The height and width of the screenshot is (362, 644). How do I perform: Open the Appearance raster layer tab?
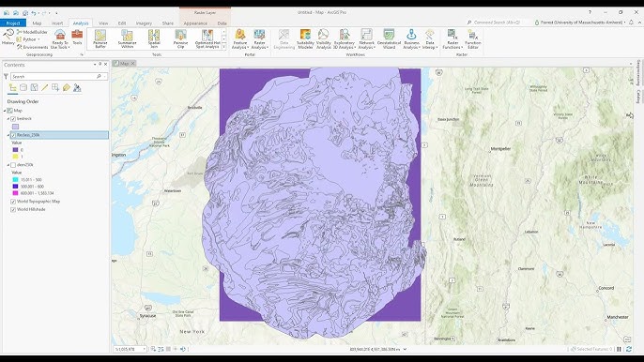pyautogui.click(x=195, y=23)
